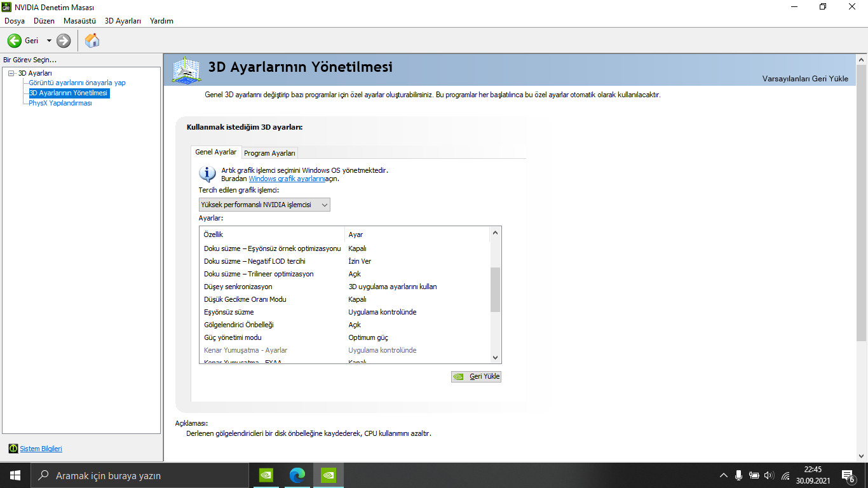The width and height of the screenshot is (868, 488).
Task: Open the back history dropdown arrow
Action: tap(49, 41)
